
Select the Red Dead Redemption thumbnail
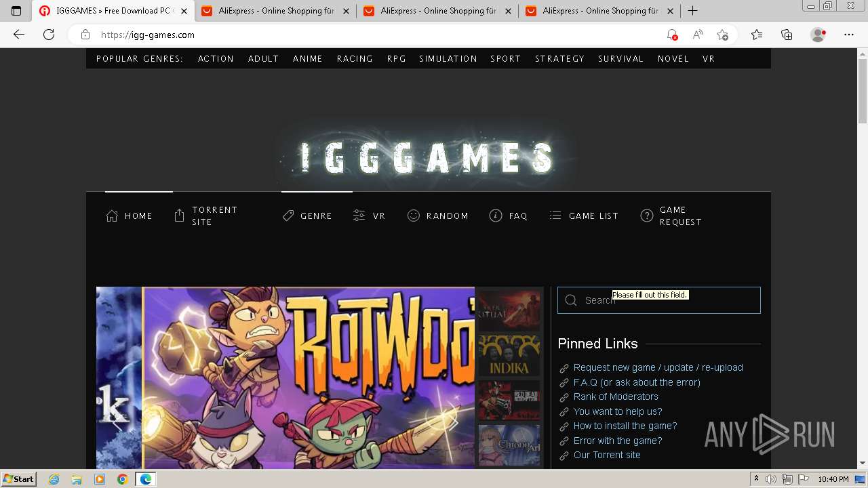tap(509, 401)
